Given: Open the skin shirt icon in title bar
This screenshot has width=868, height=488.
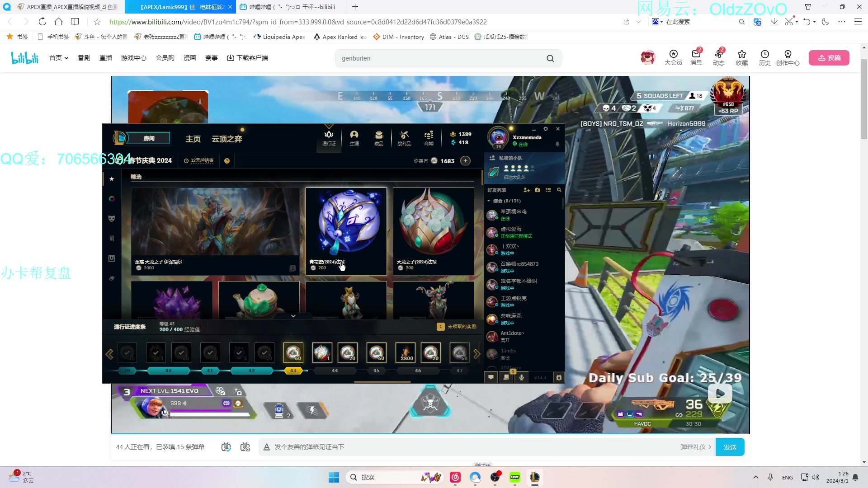Looking at the screenshot, I should [808, 7].
